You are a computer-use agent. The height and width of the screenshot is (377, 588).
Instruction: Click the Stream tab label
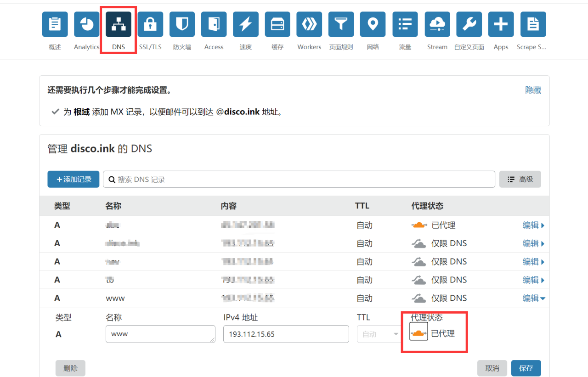point(437,47)
